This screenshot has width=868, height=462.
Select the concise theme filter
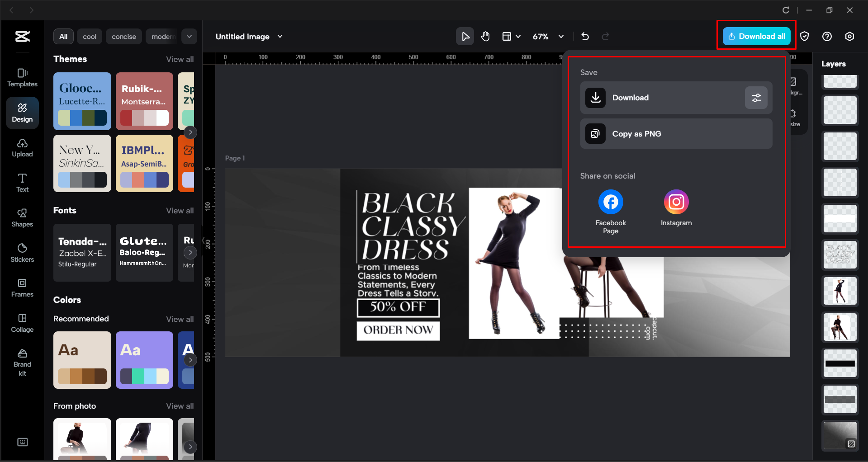tap(123, 36)
